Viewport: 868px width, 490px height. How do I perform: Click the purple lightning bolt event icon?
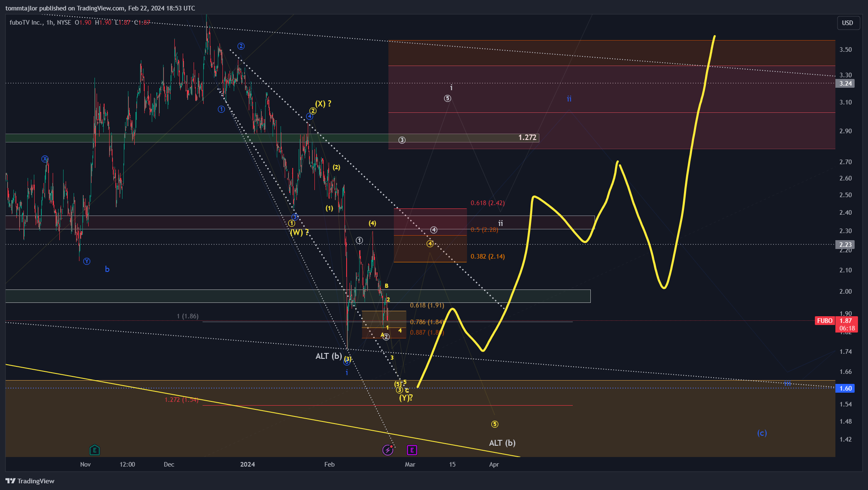click(388, 450)
